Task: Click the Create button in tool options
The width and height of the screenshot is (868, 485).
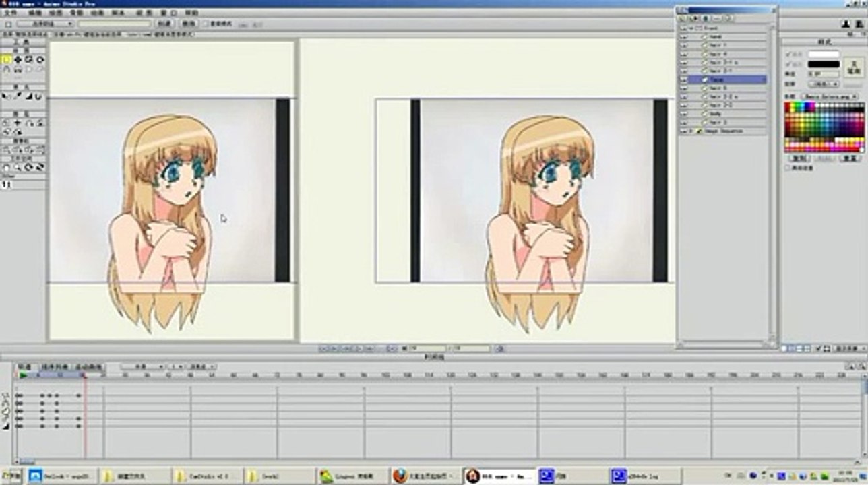Action: click(x=164, y=24)
